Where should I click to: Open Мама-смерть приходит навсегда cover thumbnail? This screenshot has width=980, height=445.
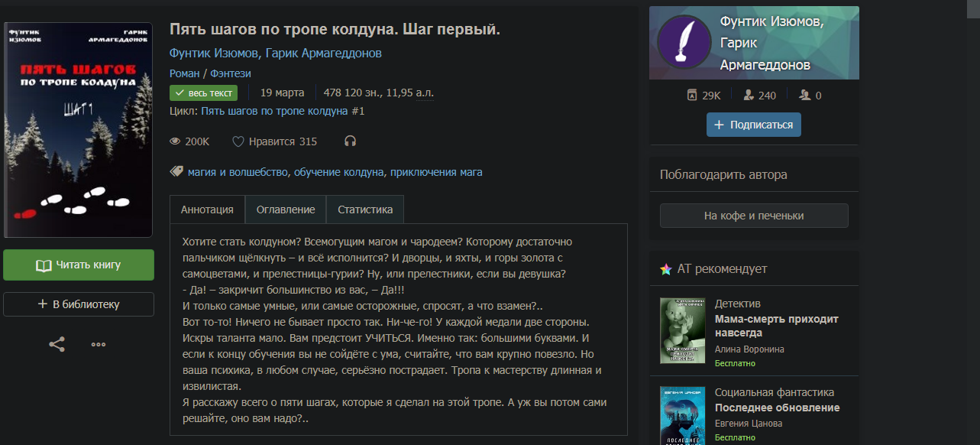coord(683,330)
